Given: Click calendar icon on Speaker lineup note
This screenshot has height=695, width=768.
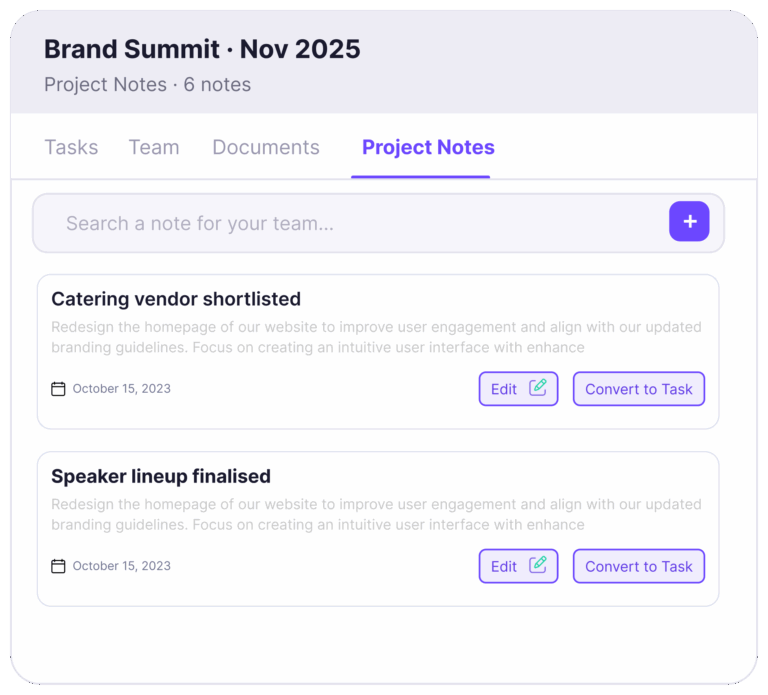Looking at the screenshot, I should pos(58,566).
